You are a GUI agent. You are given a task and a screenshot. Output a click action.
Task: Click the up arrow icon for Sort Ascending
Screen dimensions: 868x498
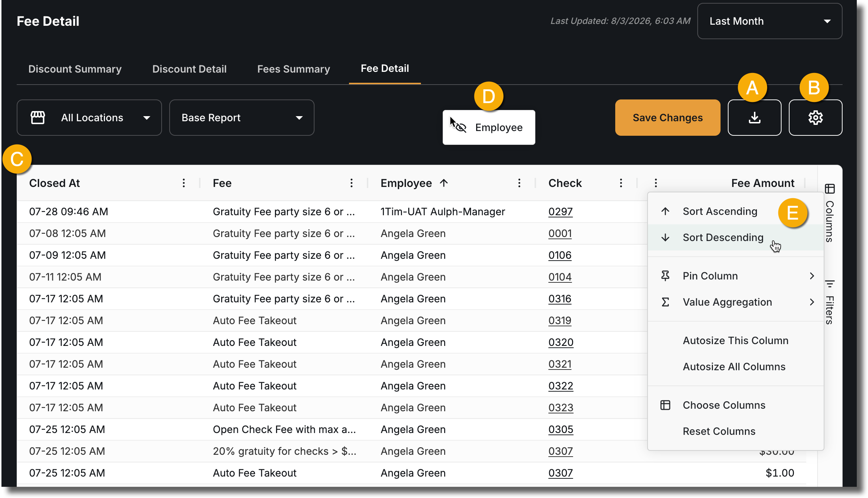click(665, 211)
